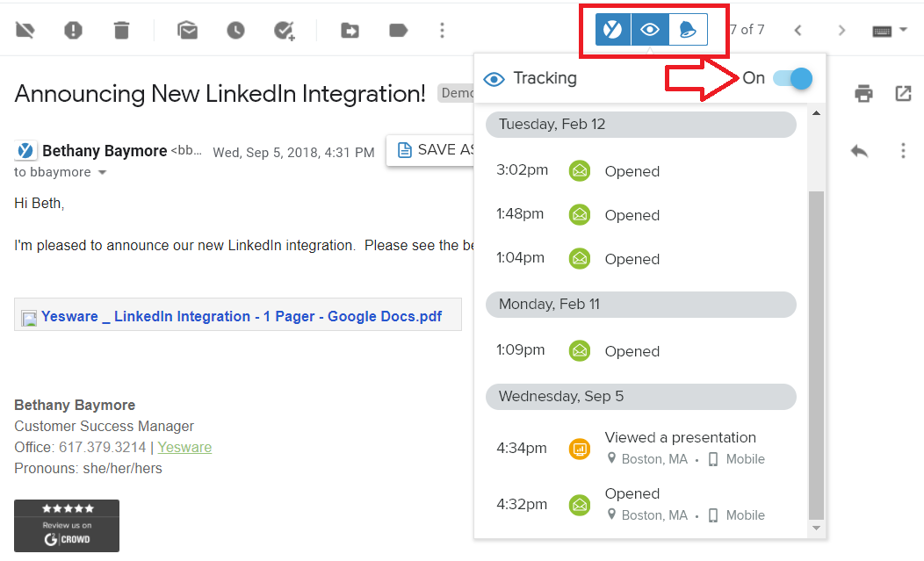The height and width of the screenshot is (561, 924).
Task: Open email in new window icon
Action: tap(903, 93)
